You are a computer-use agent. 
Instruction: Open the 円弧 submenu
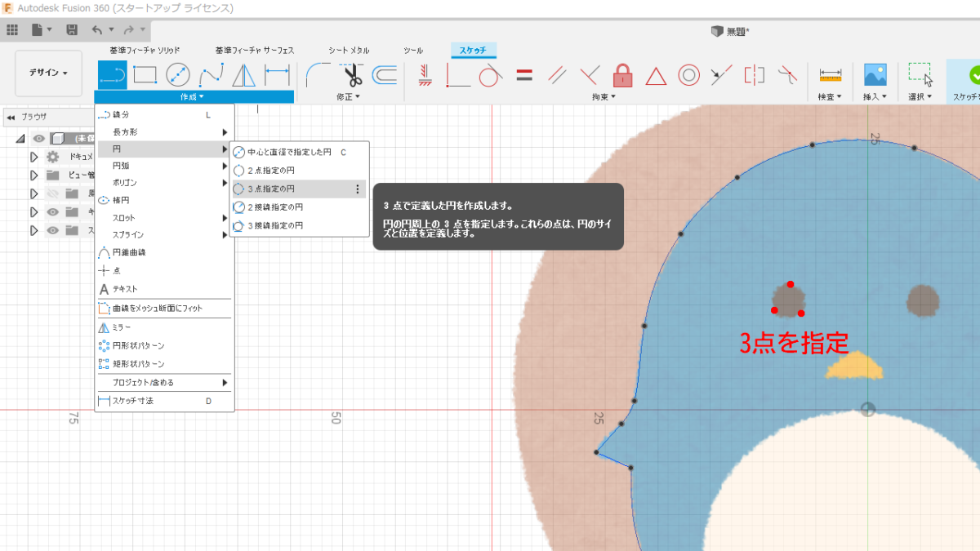165,166
